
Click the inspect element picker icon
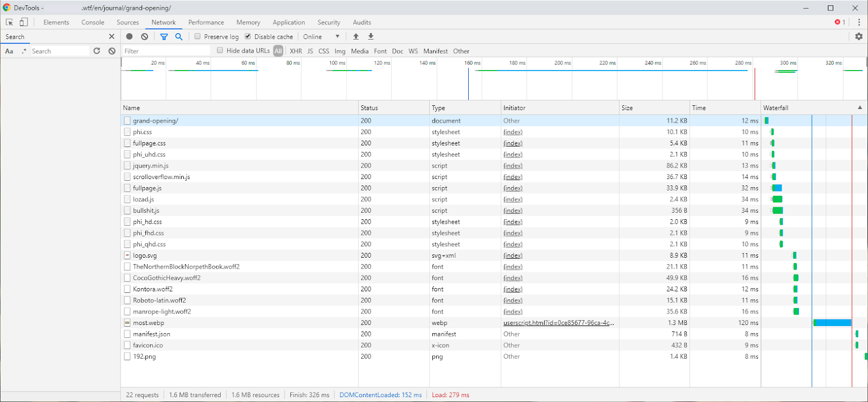pyautogui.click(x=9, y=22)
